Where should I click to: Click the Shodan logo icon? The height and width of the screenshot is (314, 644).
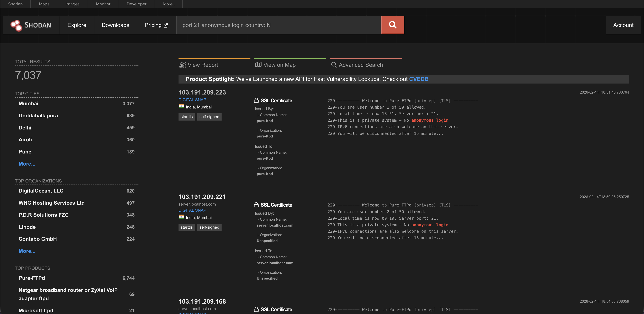16,25
